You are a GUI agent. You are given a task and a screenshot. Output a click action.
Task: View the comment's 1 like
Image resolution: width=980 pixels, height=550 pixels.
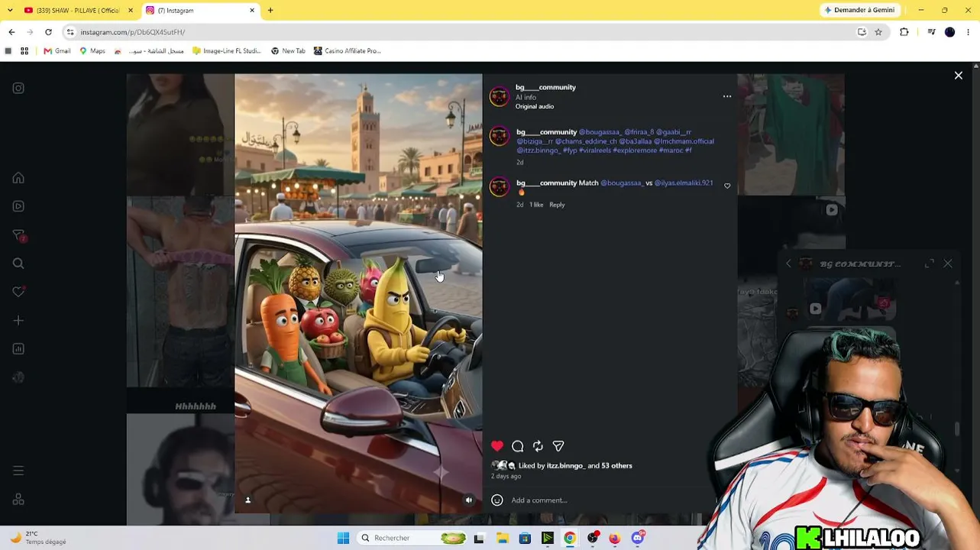tap(536, 205)
